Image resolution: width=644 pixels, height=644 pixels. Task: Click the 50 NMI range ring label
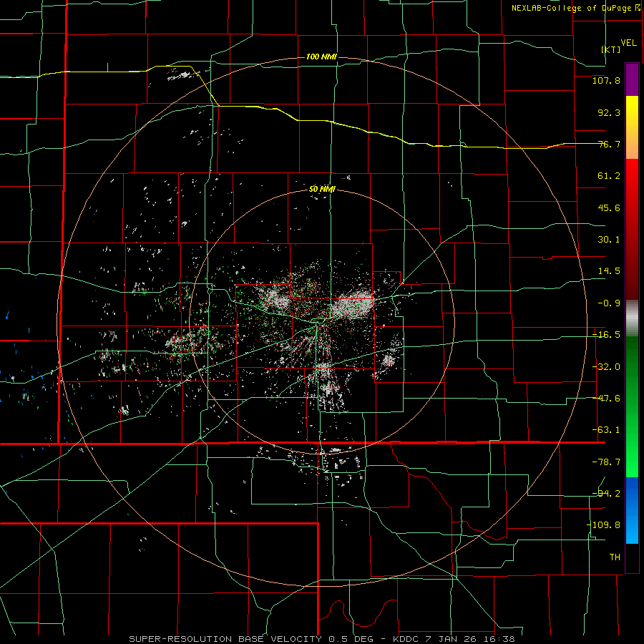[x=322, y=190]
